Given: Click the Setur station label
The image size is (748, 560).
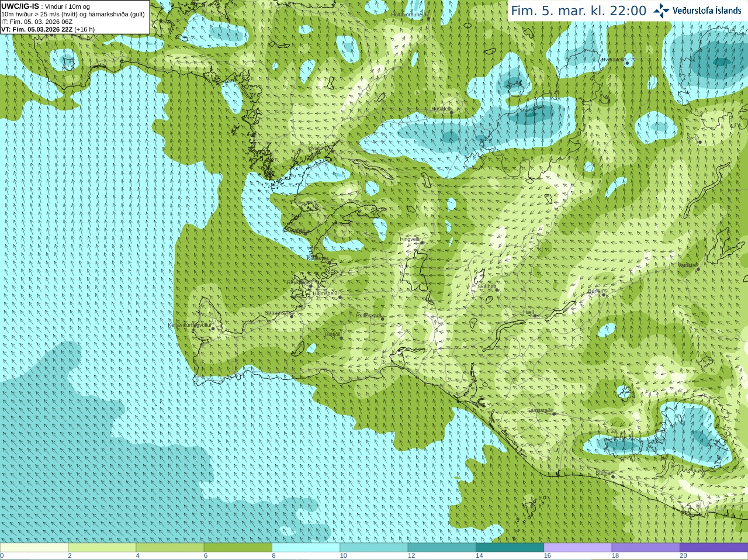Looking at the screenshot, I should coord(693,139).
